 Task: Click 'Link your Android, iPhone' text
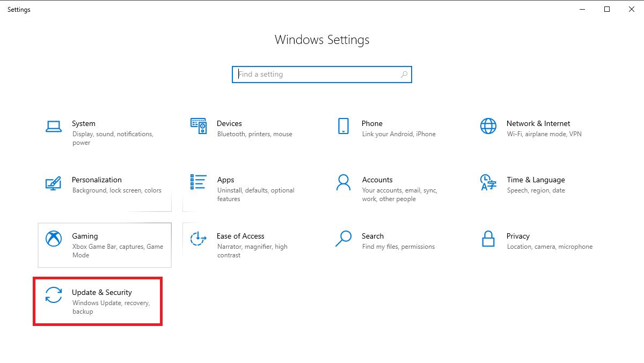click(x=399, y=134)
